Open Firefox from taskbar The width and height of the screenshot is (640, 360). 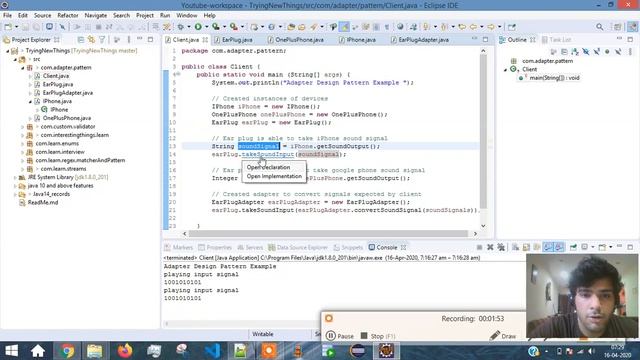[x=124, y=351]
